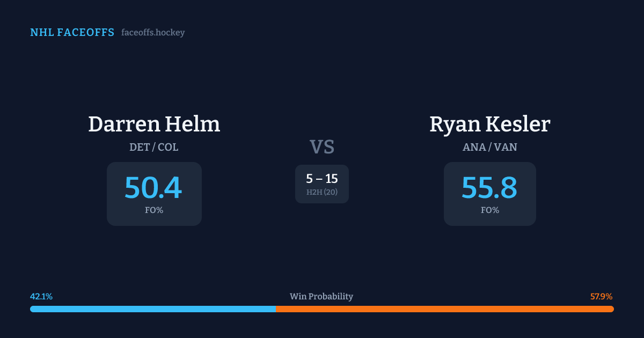Click the FO% label under 50.4
This screenshot has height=338, width=644.
pos(154,210)
